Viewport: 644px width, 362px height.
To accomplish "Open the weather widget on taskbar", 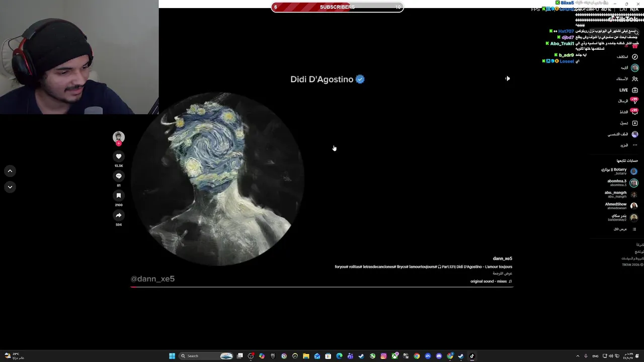I will pyautogui.click(x=14, y=356).
